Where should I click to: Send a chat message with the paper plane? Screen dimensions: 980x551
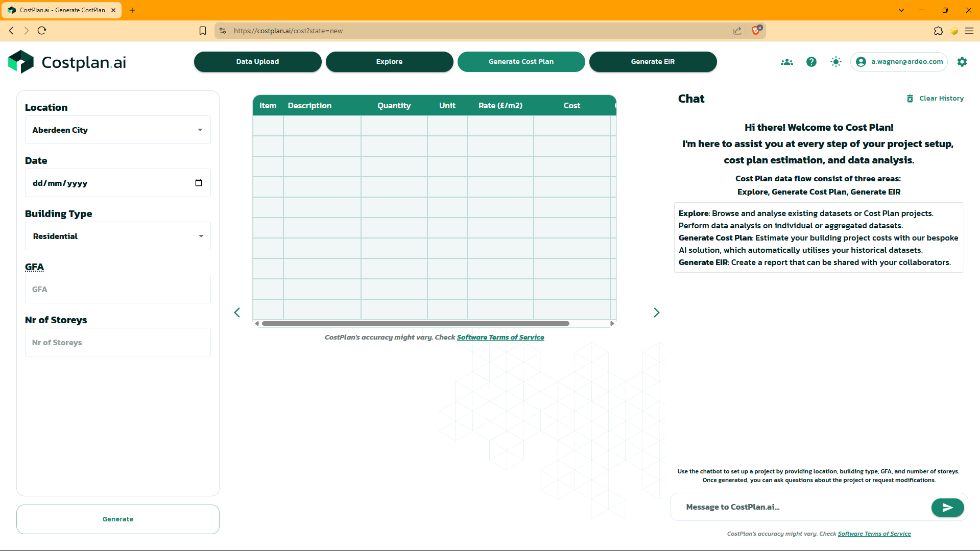point(947,507)
